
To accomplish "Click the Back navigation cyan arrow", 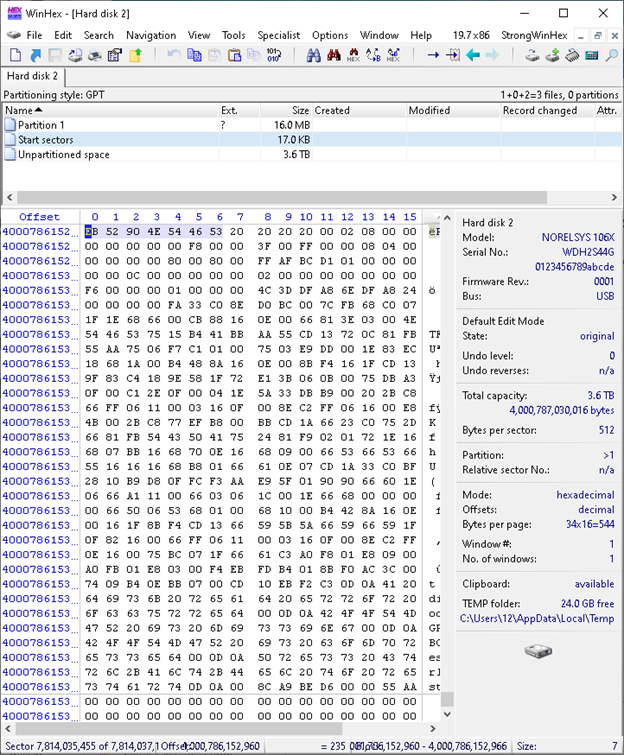I will 473,55.
